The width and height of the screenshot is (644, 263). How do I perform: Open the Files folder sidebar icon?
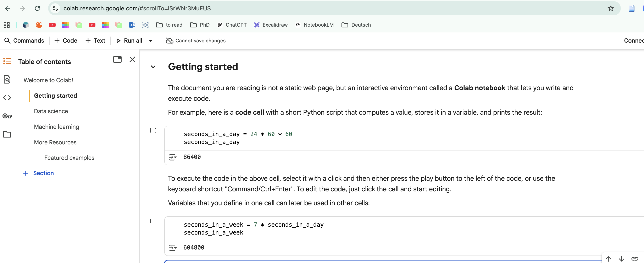[x=7, y=134]
